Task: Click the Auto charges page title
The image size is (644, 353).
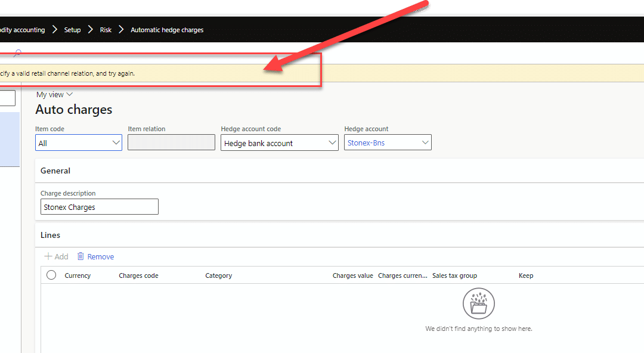Action: click(73, 109)
